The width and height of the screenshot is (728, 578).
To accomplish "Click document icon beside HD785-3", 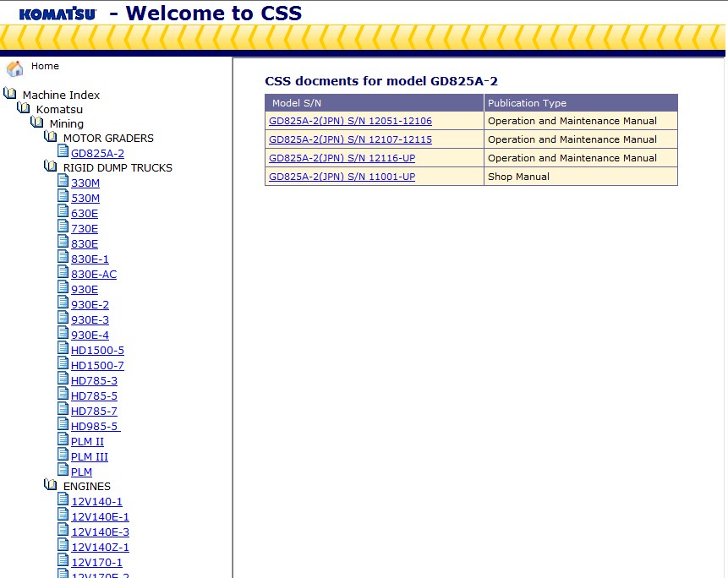I will tap(63, 379).
